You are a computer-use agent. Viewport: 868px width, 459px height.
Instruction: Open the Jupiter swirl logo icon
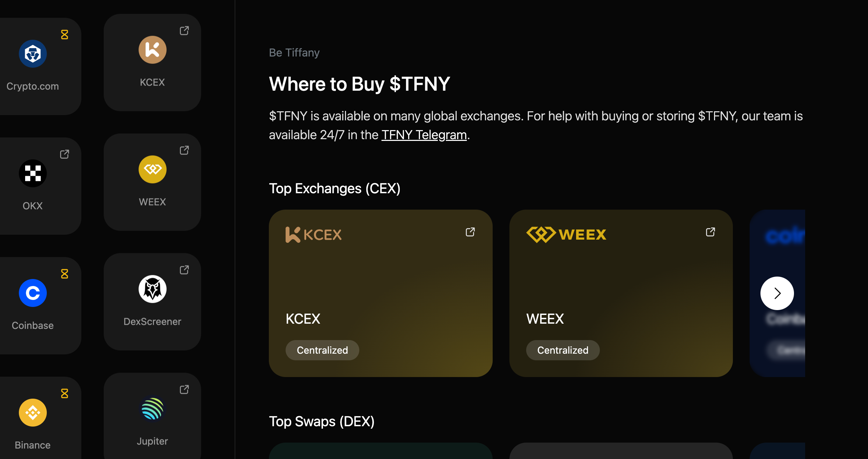pyautogui.click(x=152, y=409)
